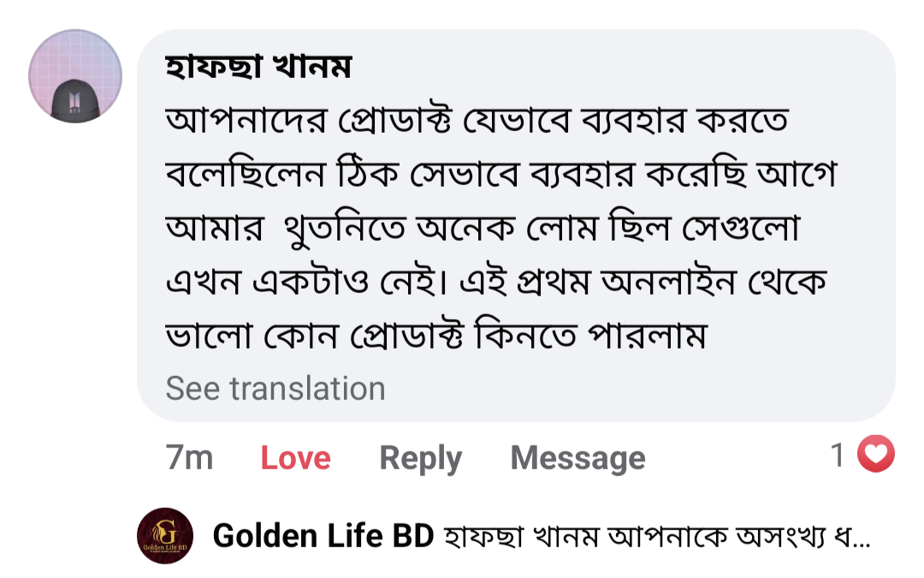Click the red heart reaction icon
The width and height of the screenshot is (924, 578).
click(876, 455)
